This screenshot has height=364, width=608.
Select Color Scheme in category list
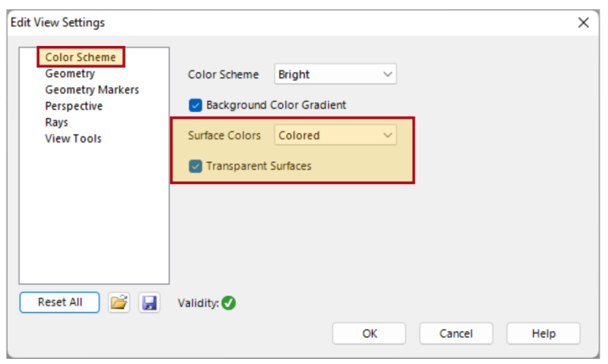(x=81, y=57)
